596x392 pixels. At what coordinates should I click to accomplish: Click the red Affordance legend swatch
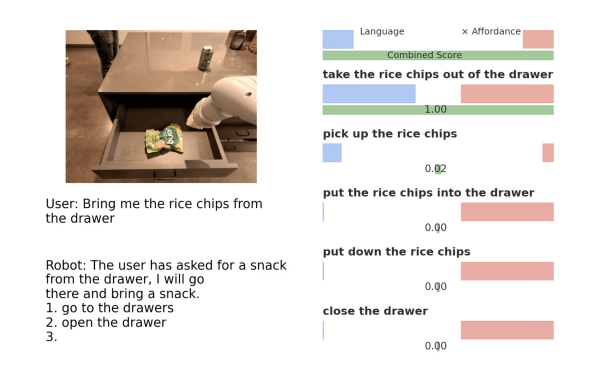[538, 39]
